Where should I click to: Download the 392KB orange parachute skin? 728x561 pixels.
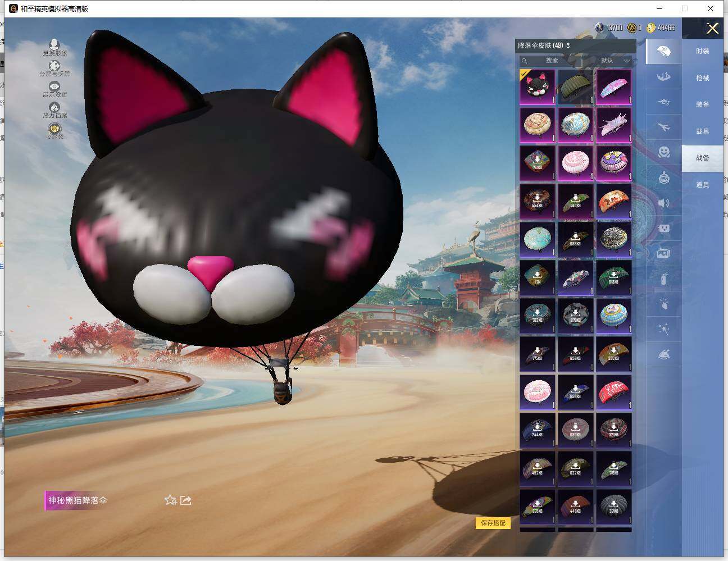tap(614, 354)
